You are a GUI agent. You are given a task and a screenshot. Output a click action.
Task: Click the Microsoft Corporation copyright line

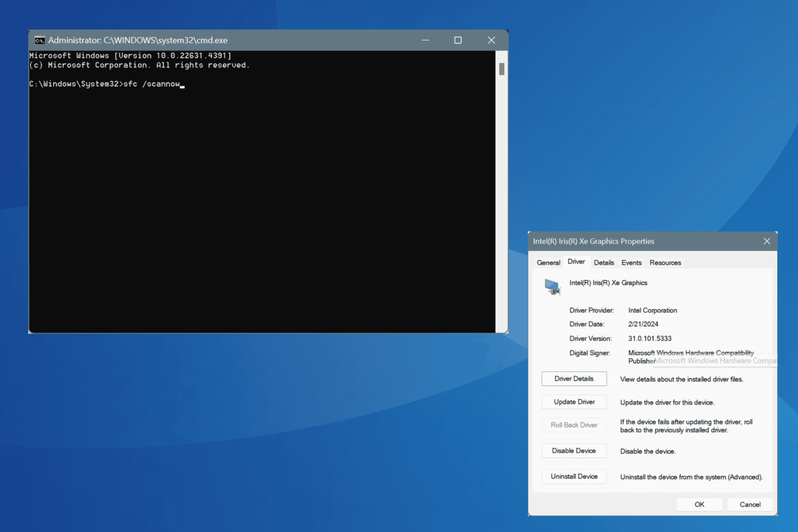click(x=139, y=65)
